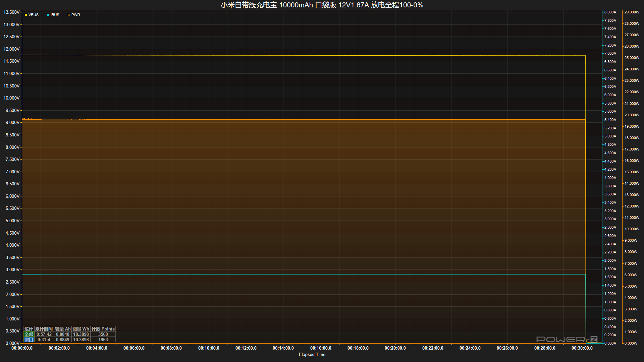This screenshot has width=644, height=362.
Task: Click the 0.000V voltage axis label
Action: (12, 343)
